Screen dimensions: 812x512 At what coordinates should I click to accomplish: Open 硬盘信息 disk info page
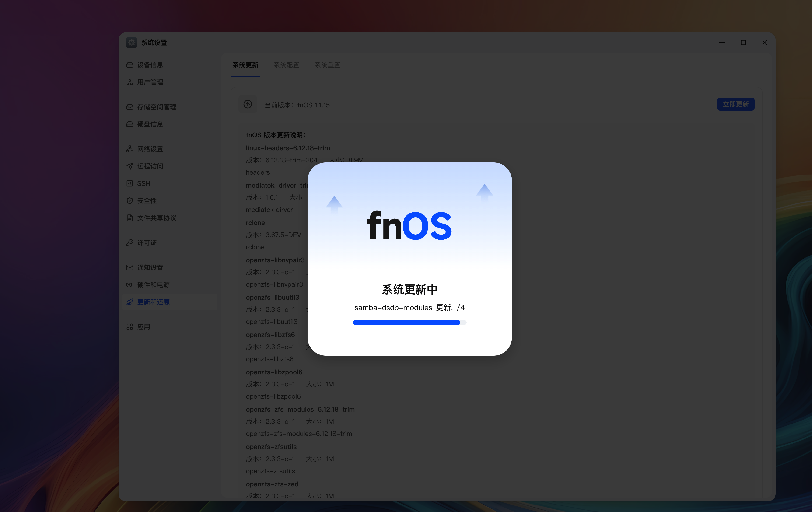pos(150,124)
